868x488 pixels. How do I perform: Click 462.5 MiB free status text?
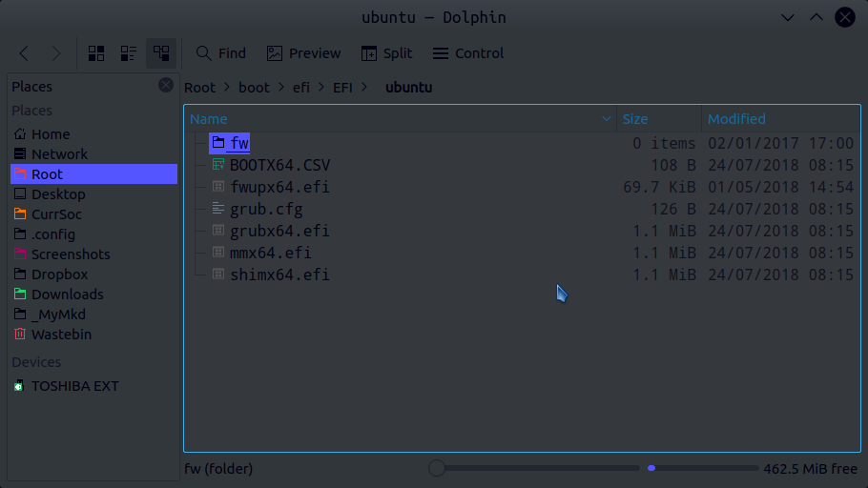811,469
